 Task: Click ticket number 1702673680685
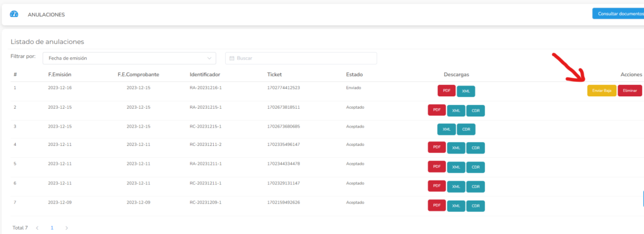point(284,126)
